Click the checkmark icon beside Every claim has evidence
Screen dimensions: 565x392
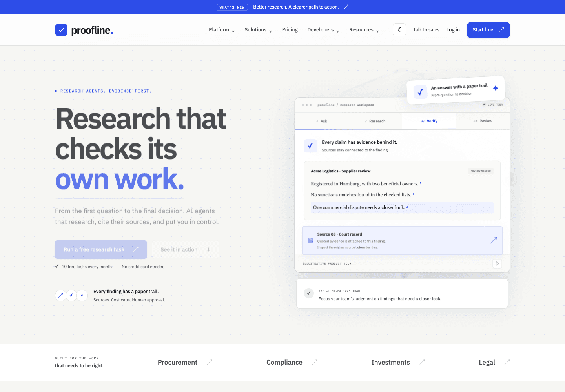point(310,146)
